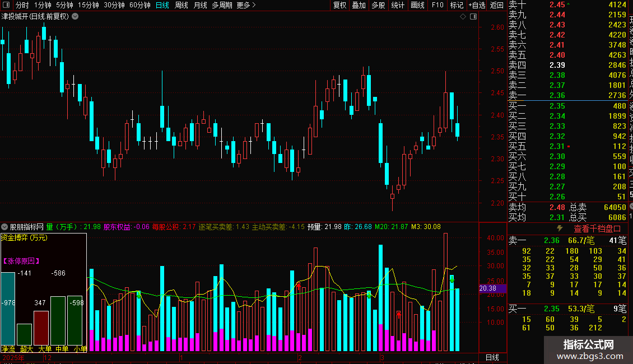Viewport: 633px width, 364px height.
Task: Click the 日线 label on bottom axis
Action: [492, 357]
